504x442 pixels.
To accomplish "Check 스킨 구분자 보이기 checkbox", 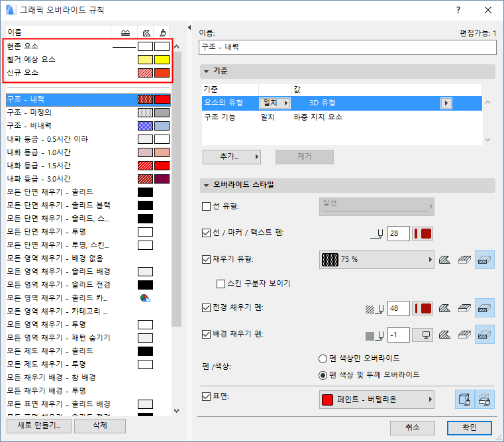I will point(221,284).
